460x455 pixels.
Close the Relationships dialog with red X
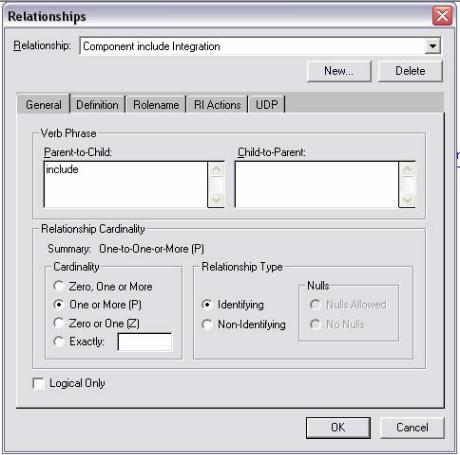(442, 16)
